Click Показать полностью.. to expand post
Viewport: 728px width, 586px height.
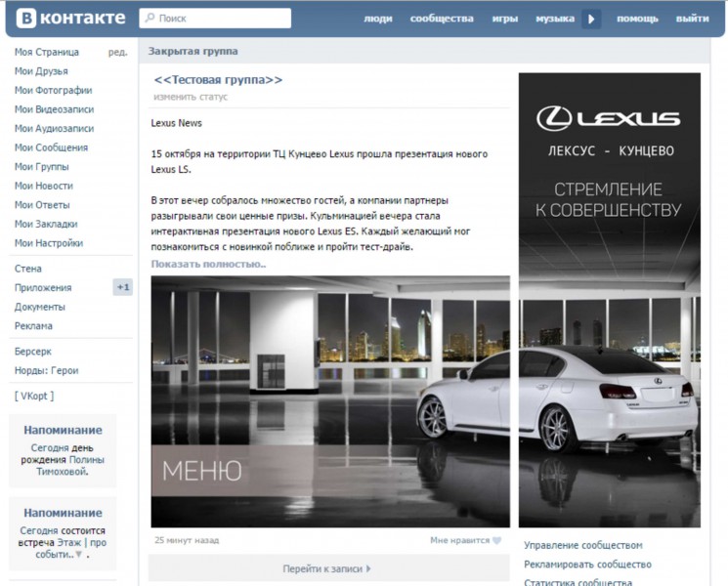click(x=208, y=264)
